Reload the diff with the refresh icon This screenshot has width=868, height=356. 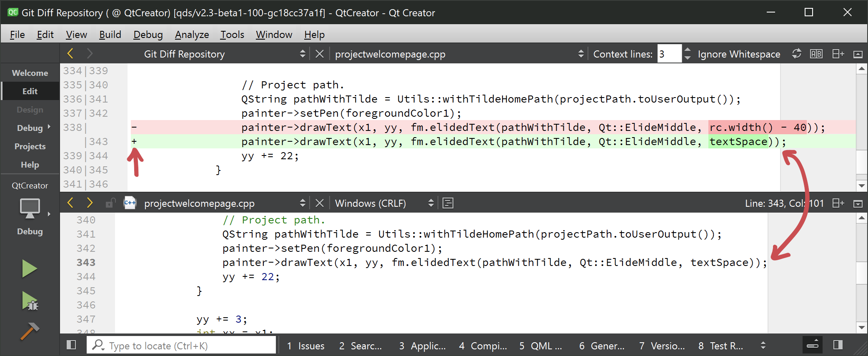pos(796,54)
